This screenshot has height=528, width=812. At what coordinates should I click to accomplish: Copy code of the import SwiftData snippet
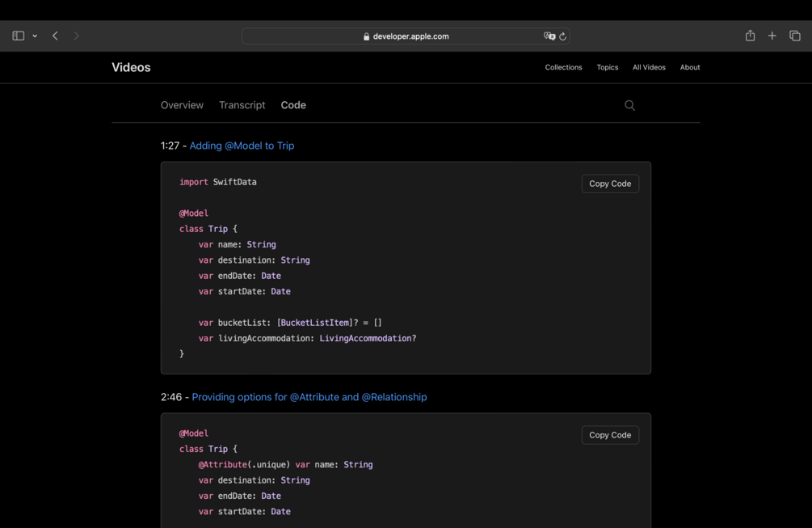point(610,184)
